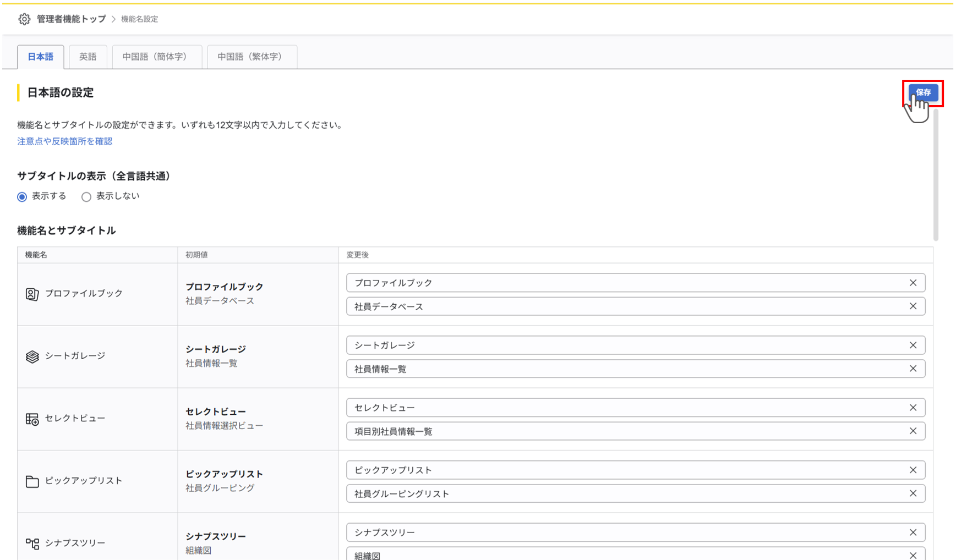Select the 表示しない radio button

pos(86,197)
